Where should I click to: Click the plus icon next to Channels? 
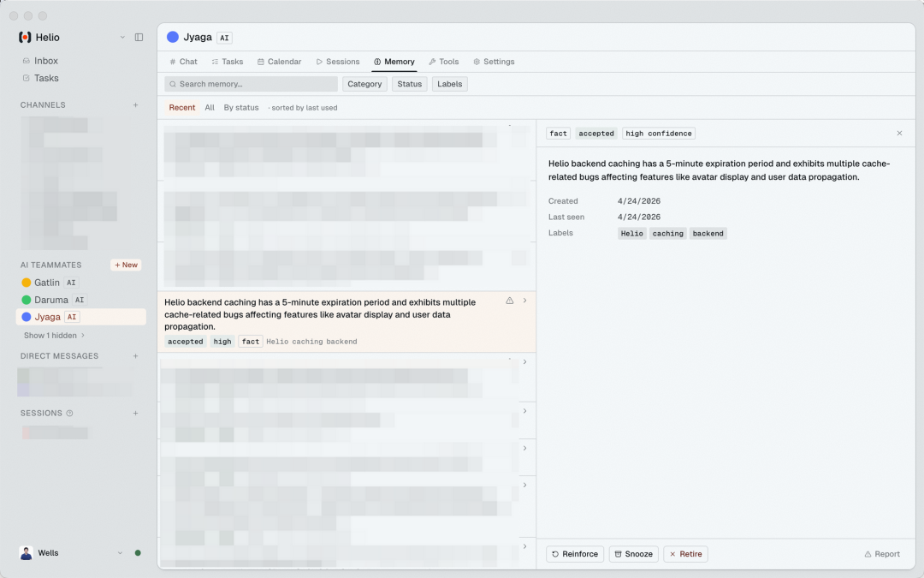tap(135, 105)
